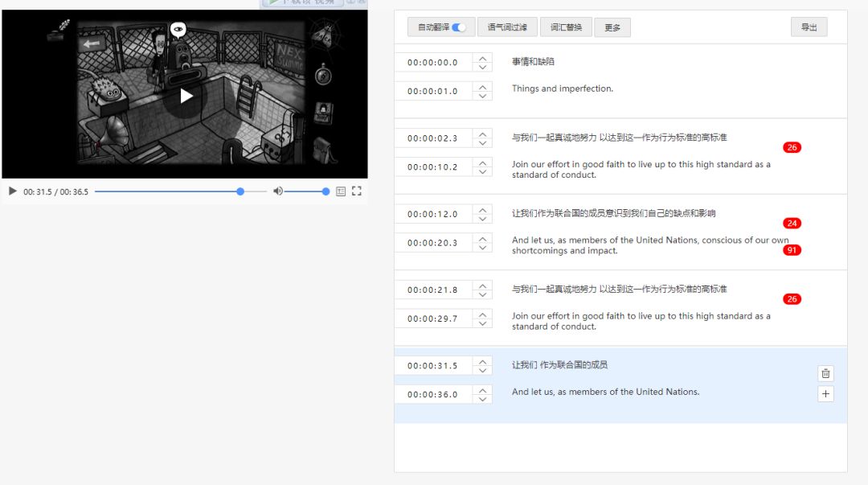Select text 'Things and imperfection.'
The image size is (868, 485).
563,88
